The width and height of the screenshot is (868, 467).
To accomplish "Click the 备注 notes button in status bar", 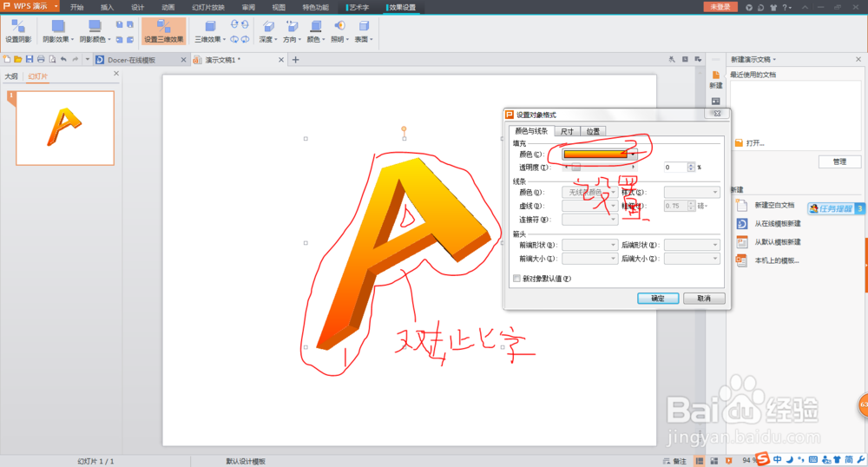I will point(675,461).
